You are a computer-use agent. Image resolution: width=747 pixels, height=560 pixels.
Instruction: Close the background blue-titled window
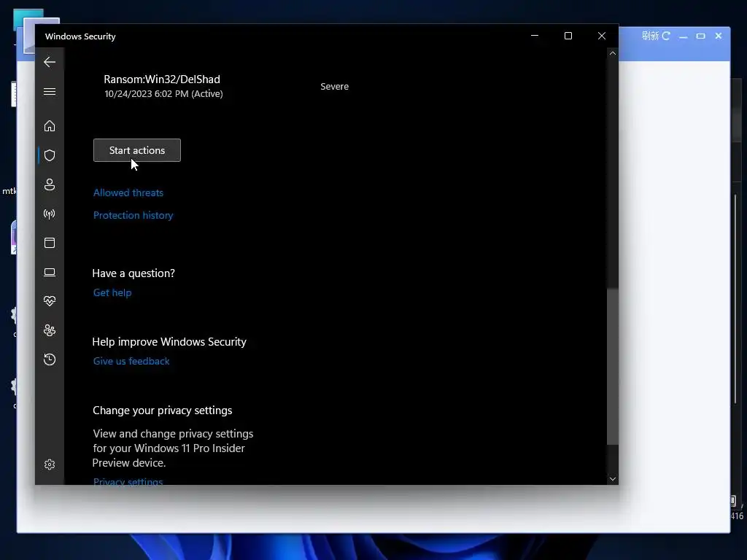coord(719,36)
